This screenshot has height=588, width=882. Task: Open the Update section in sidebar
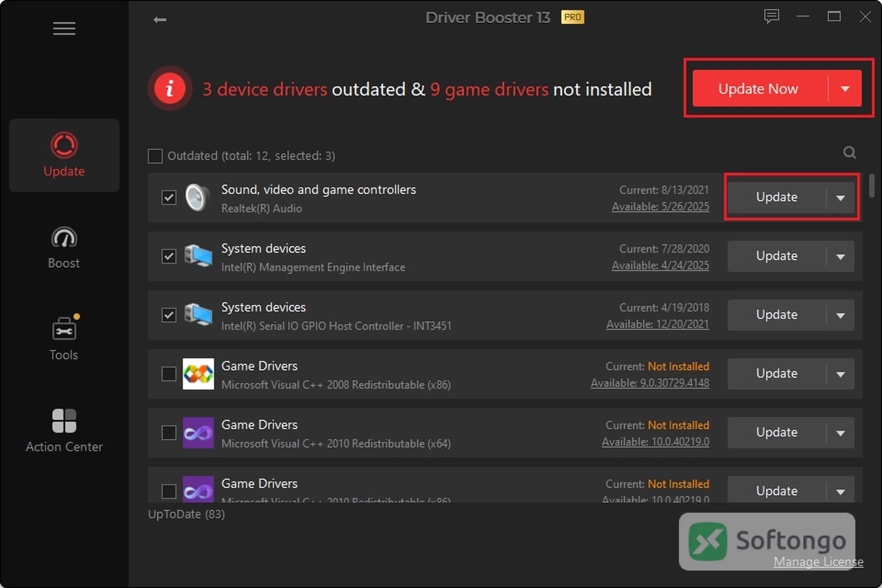pos(64,155)
